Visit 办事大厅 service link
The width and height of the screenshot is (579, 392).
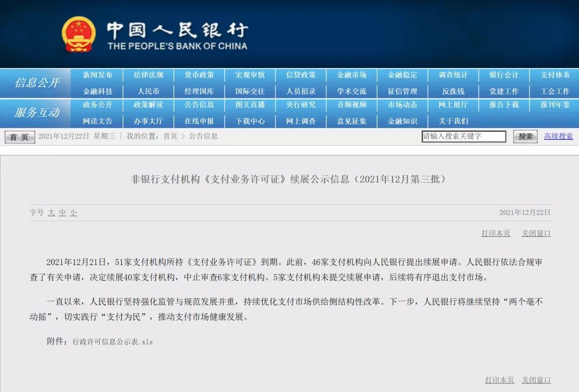click(149, 121)
